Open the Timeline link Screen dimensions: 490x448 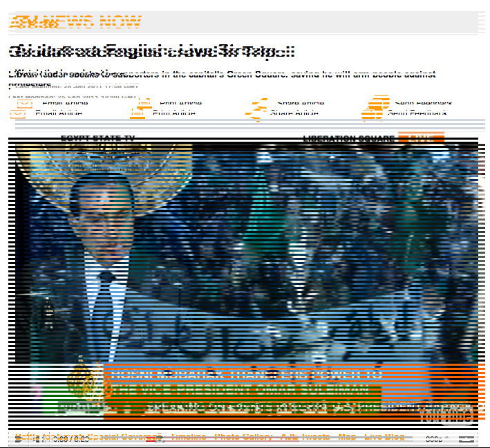(189, 436)
